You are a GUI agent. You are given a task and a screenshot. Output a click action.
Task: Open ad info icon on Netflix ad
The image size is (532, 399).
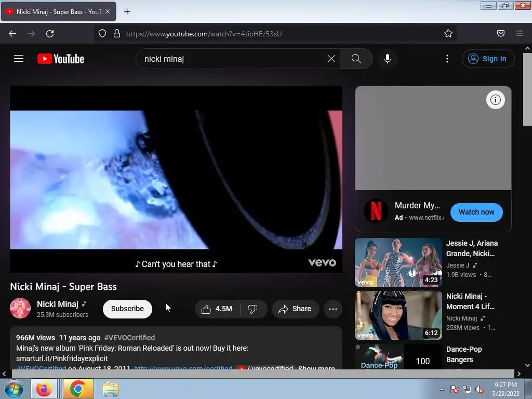click(x=495, y=100)
